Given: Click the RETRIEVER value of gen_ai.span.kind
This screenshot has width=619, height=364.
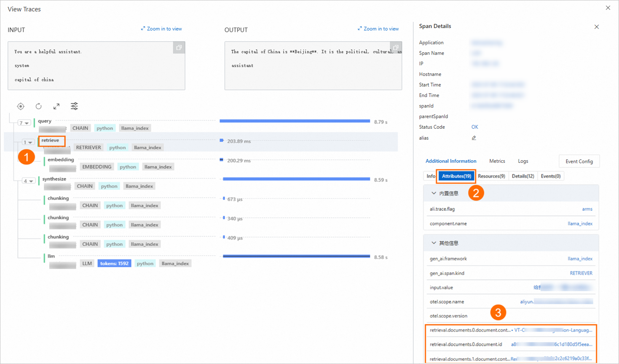Looking at the screenshot, I should pyautogui.click(x=581, y=273).
